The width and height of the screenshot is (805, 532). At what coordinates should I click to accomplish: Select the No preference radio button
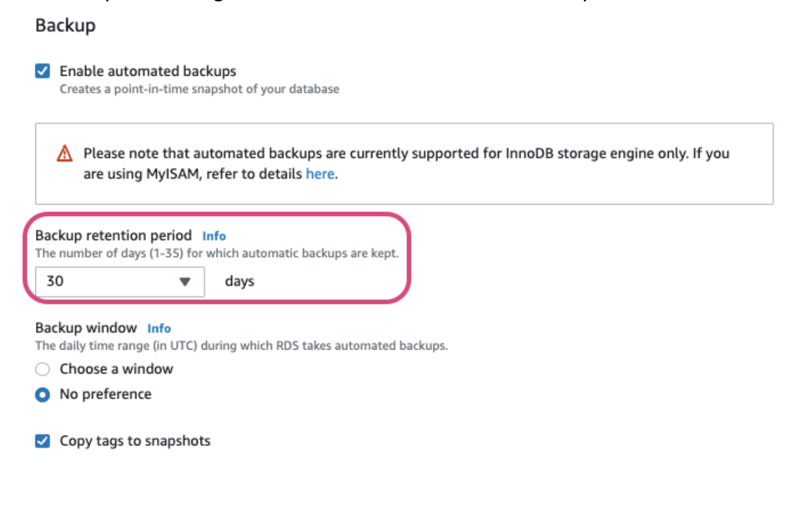42,395
